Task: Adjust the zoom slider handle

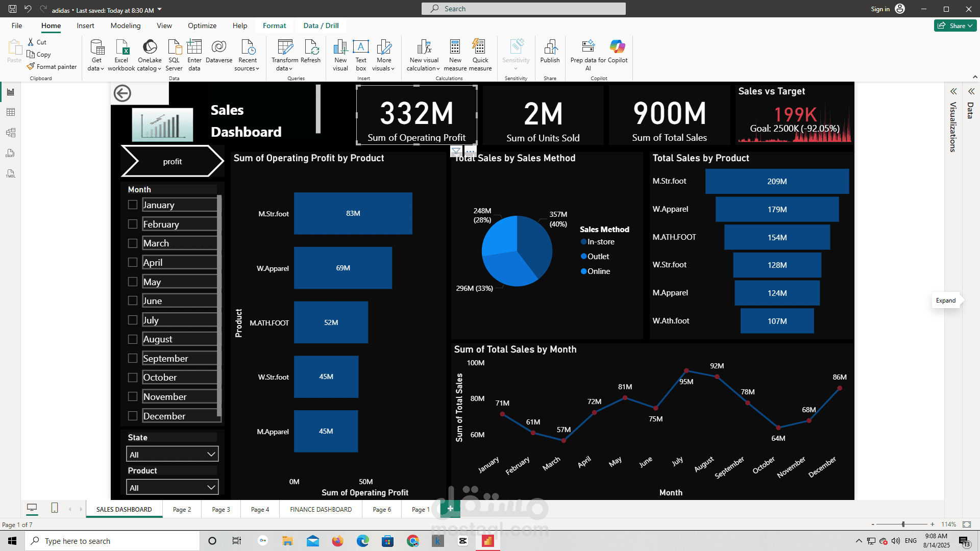Action: pyautogui.click(x=903, y=524)
